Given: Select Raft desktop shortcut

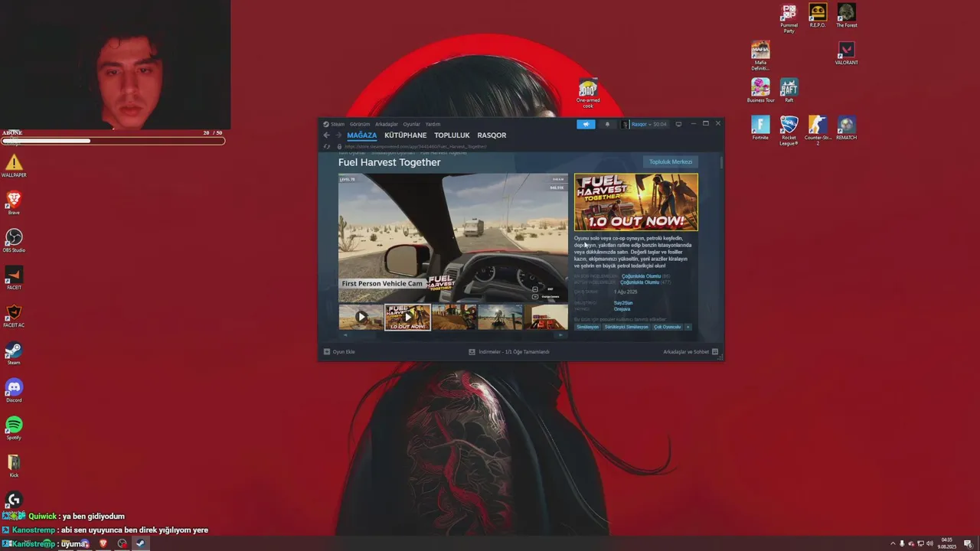Looking at the screenshot, I should 789,91.
